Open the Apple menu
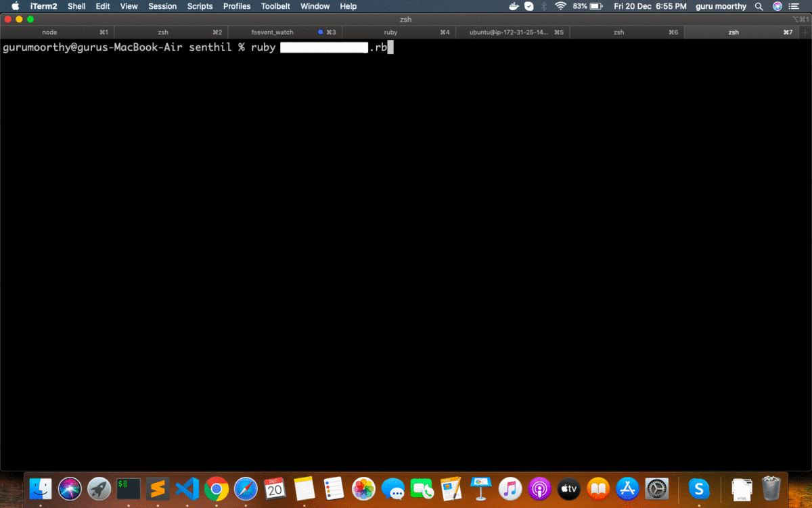Image resolution: width=812 pixels, height=508 pixels. point(15,6)
